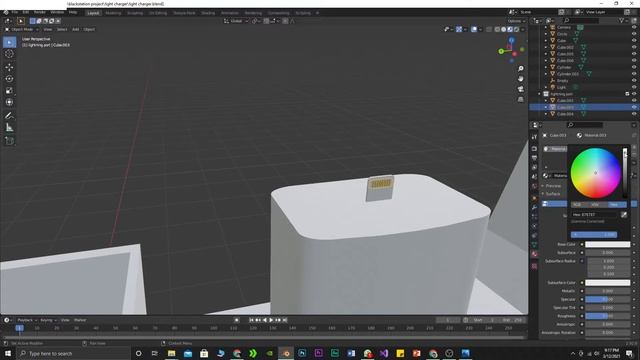Viewport: 640px width, 360px height.
Task: Click the Base Color swatch
Action: (x=607, y=244)
